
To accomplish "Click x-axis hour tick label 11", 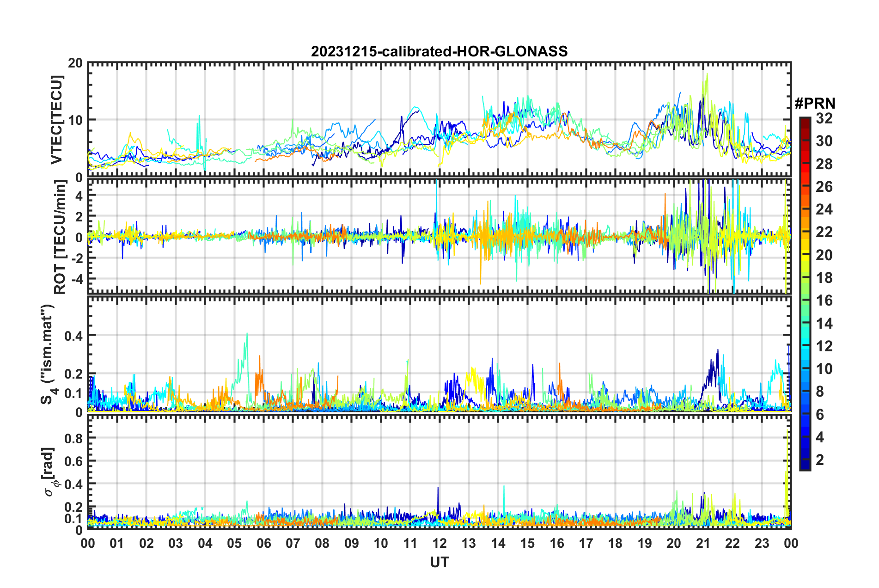I will [410, 543].
